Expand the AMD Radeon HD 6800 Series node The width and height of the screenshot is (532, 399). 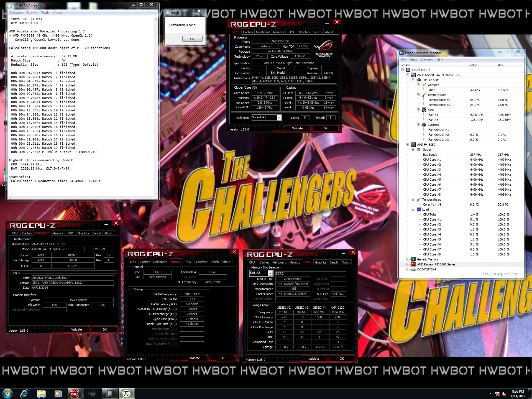[408, 264]
